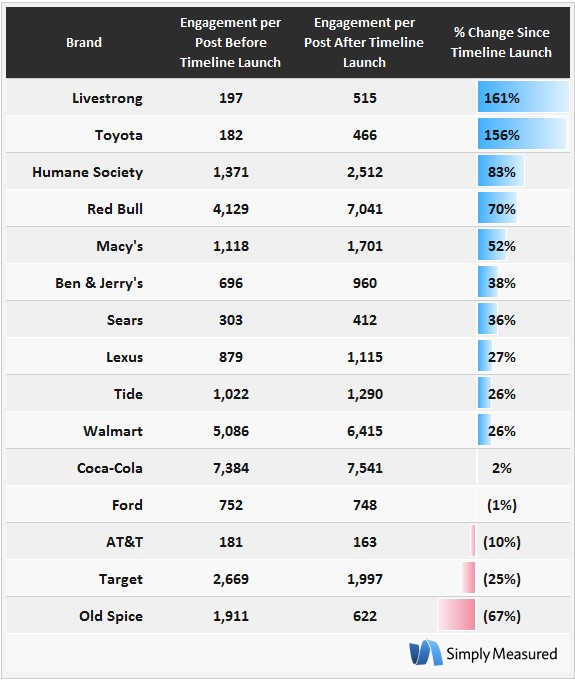
Task: Click the Engagement per Post After Timeline Launch header
Action: click(x=364, y=42)
